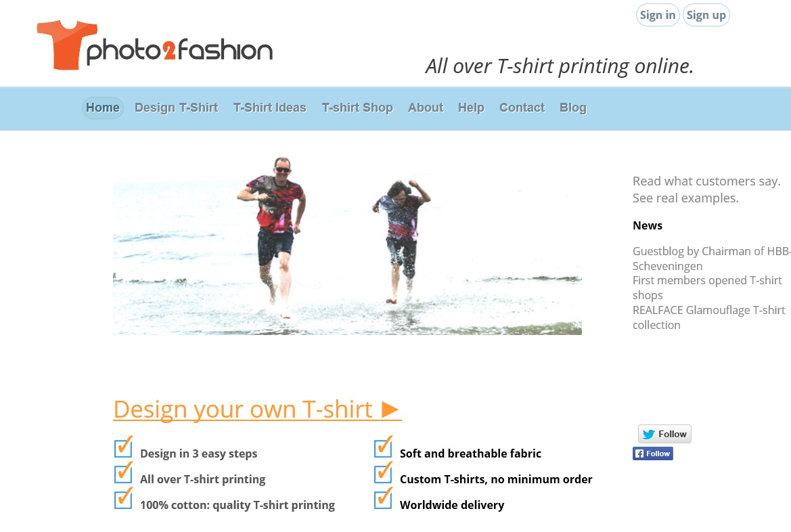Open the Blog navigation item
Screen dimensions: 791x532
click(573, 108)
